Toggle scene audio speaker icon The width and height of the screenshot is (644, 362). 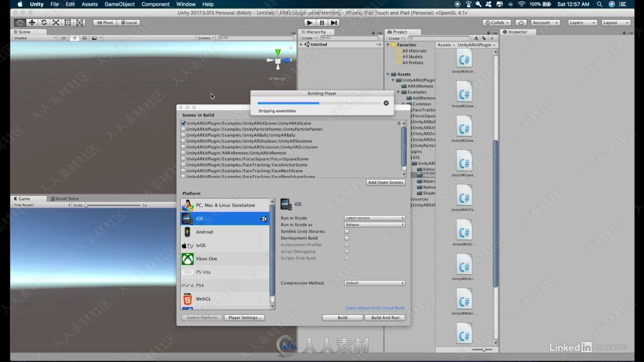point(84,38)
